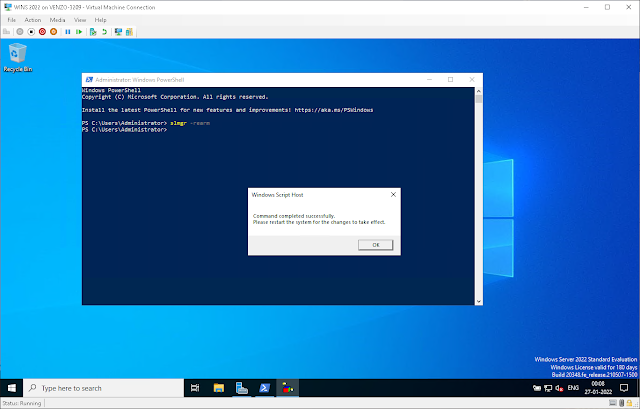The height and width of the screenshot is (409, 640).
Task: Open the notification center icon
Action: coord(624,388)
